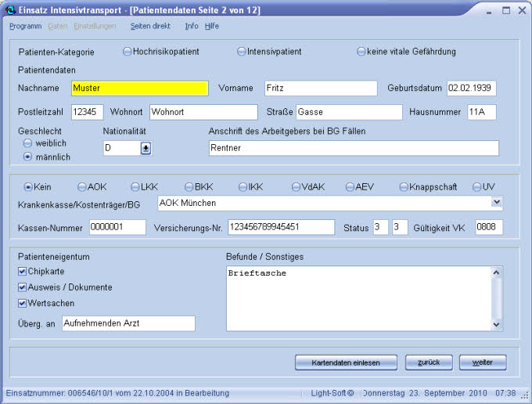Click the Versicherungs-Nr. field
The height and width of the screenshot is (404, 532).
click(x=282, y=227)
